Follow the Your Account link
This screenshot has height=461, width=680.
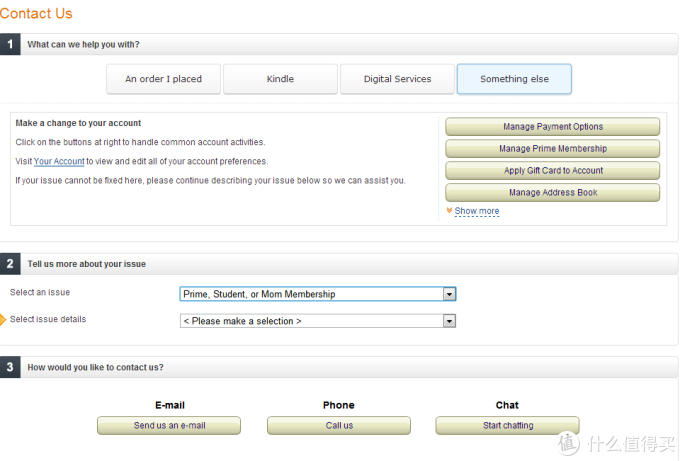pyautogui.click(x=59, y=161)
